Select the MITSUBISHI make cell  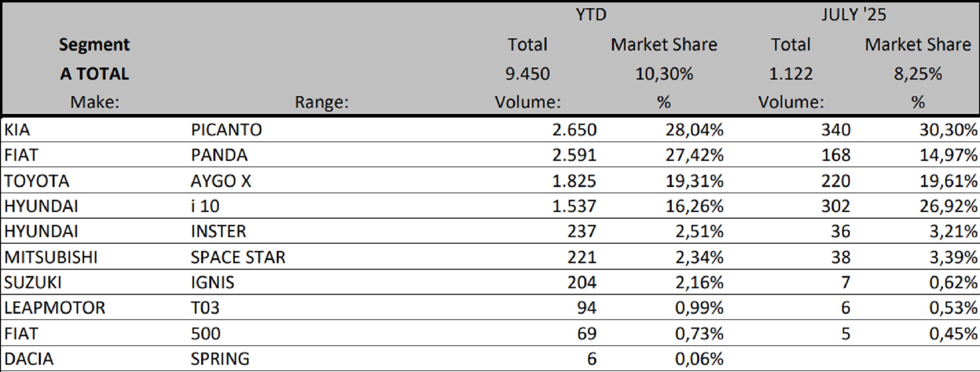[51, 257]
